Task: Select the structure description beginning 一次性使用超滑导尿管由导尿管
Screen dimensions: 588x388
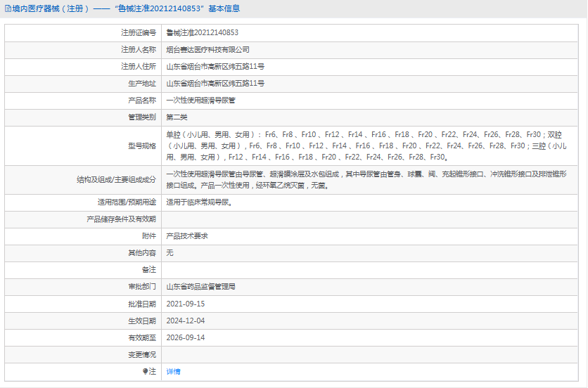Action: pos(366,179)
